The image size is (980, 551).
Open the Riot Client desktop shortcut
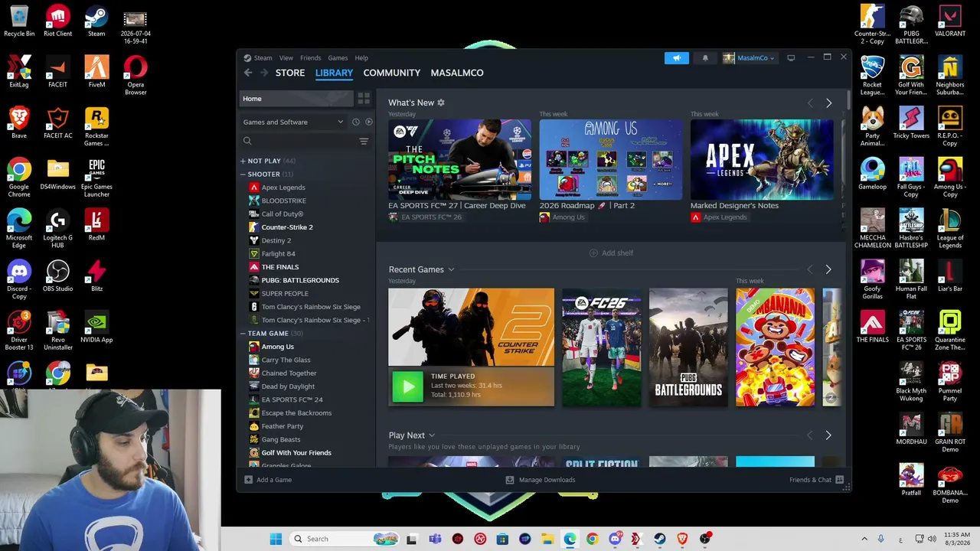[58, 21]
